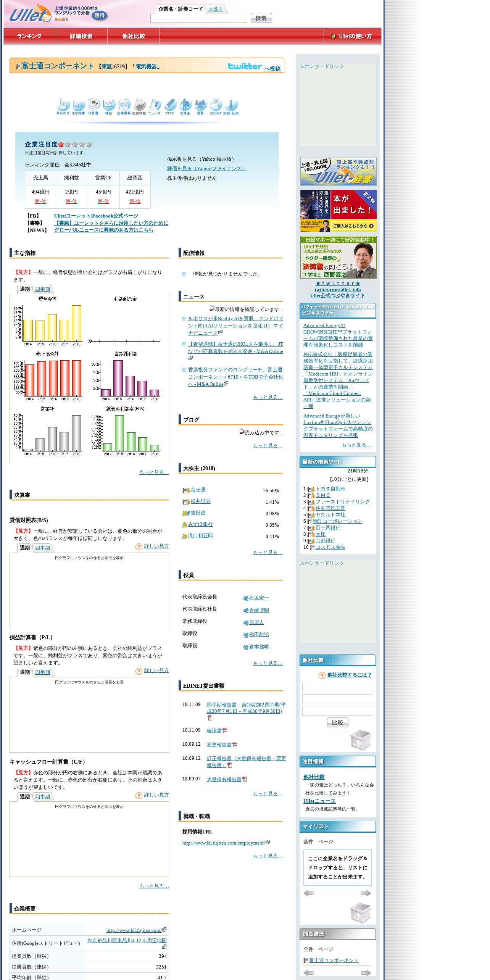Click Ullet経審 banner

(x=338, y=172)
